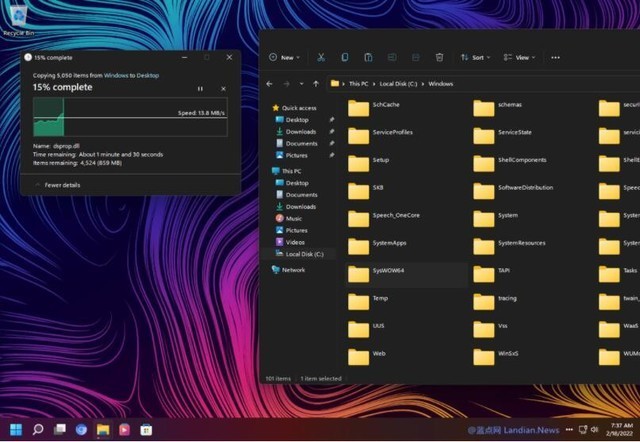Select Network in the navigation pane
Screen dimensions: 640x442
point(293,270)
